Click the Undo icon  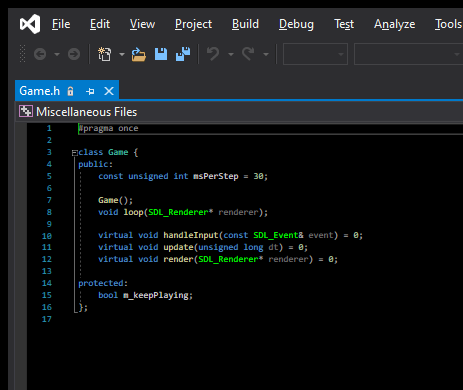(x=213, y=54)
